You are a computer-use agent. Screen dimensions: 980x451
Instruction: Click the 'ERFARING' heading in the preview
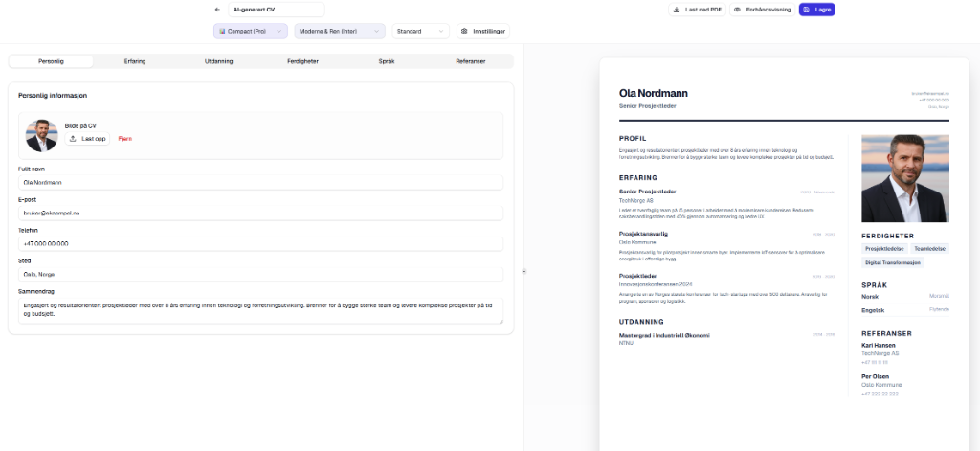tap(637, 178)
